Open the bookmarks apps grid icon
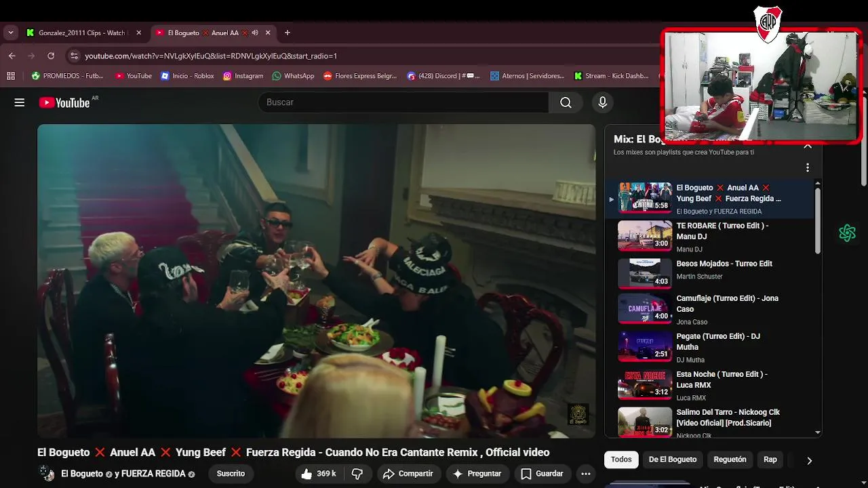868x488 pixels. click(11, 76)
